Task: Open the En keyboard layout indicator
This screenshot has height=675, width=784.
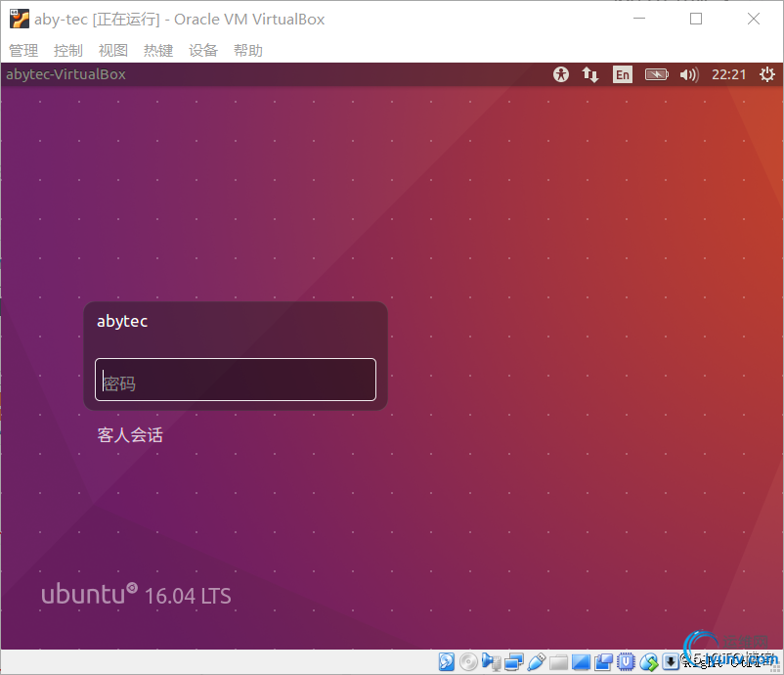Action: pos(623,74)
